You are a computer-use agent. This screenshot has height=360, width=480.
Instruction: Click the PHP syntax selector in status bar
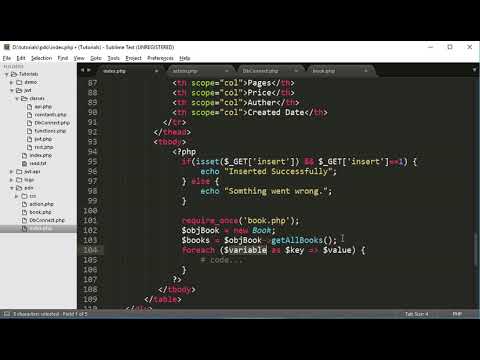(x=457, y=314)
